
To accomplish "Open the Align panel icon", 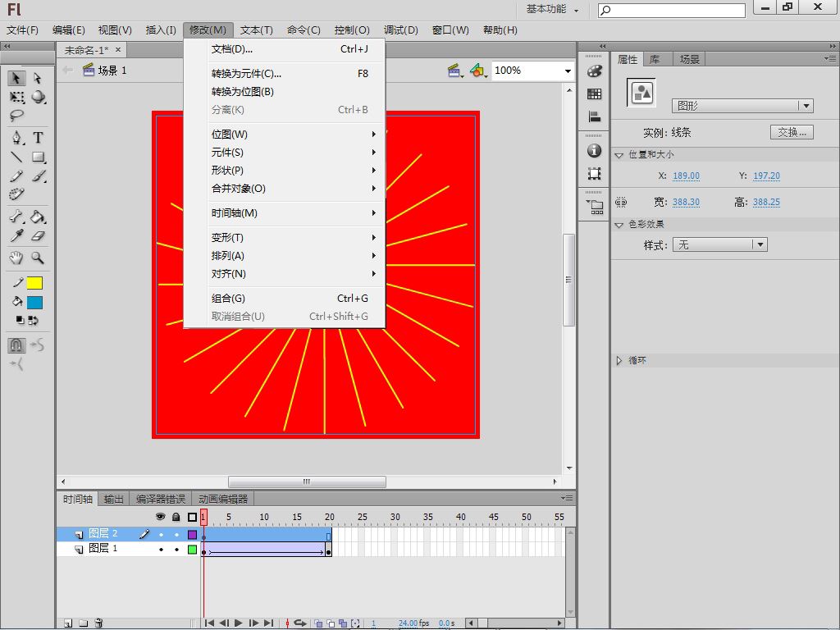I will point(594,116).
